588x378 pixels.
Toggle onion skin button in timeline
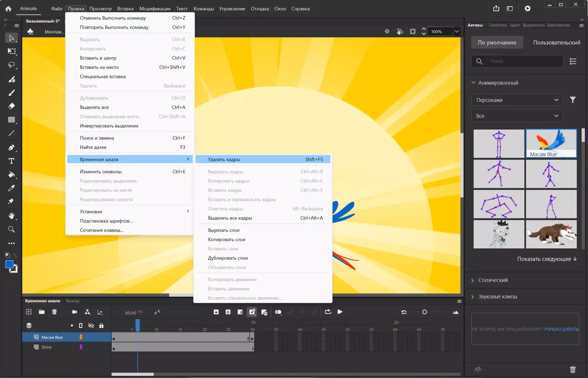[x=278, y=312]
